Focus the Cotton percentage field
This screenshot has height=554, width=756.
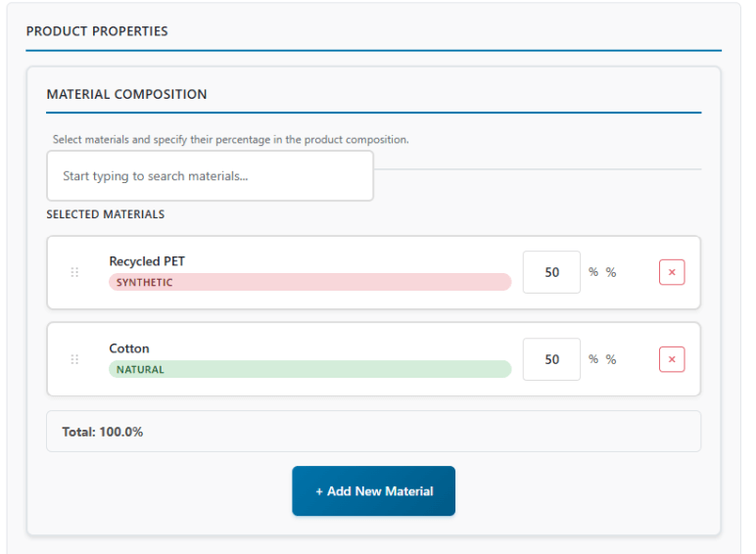(x=551, y=359)
